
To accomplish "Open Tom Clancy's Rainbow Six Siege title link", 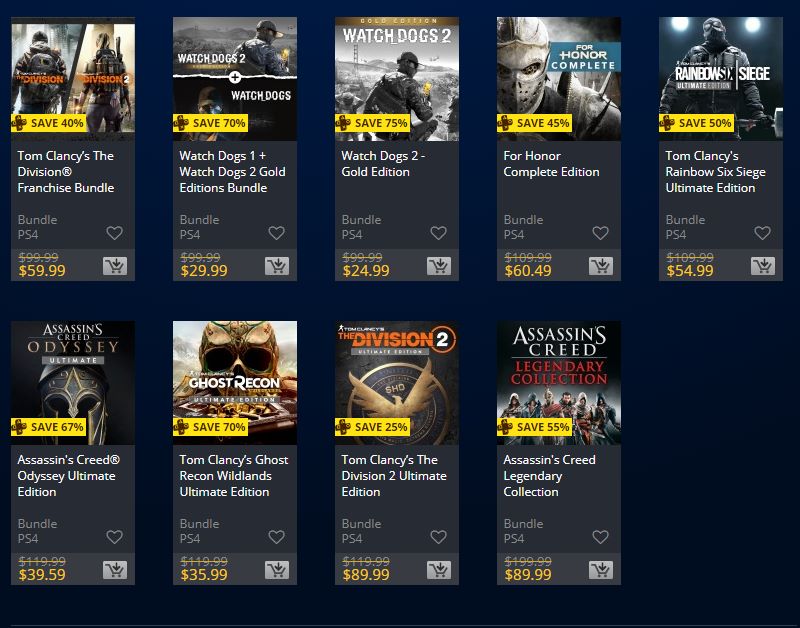I will coord(715,172).
